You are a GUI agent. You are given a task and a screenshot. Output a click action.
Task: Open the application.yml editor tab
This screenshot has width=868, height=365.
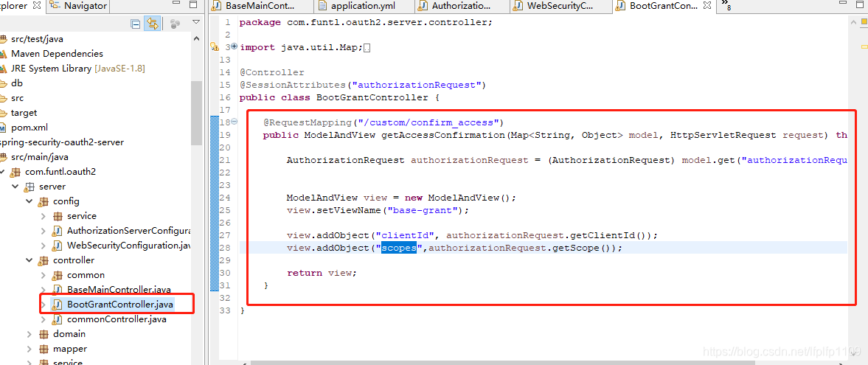pos(364,6)
